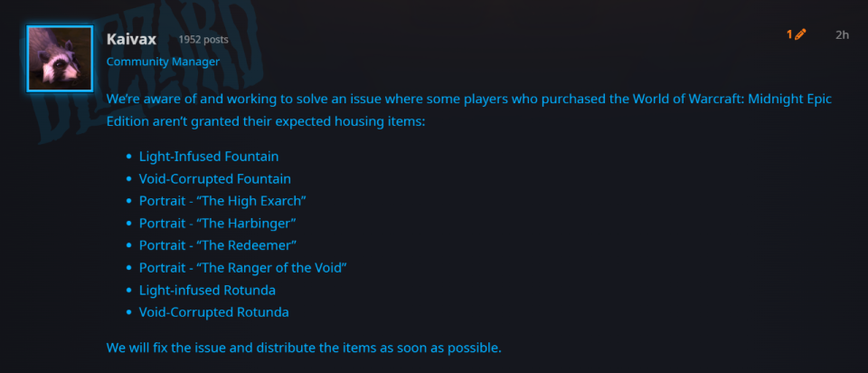Click the bullet beside Void-Corrupted Rotunda
868x373 pixels.
pyautogui.click(x=129, y=313)
